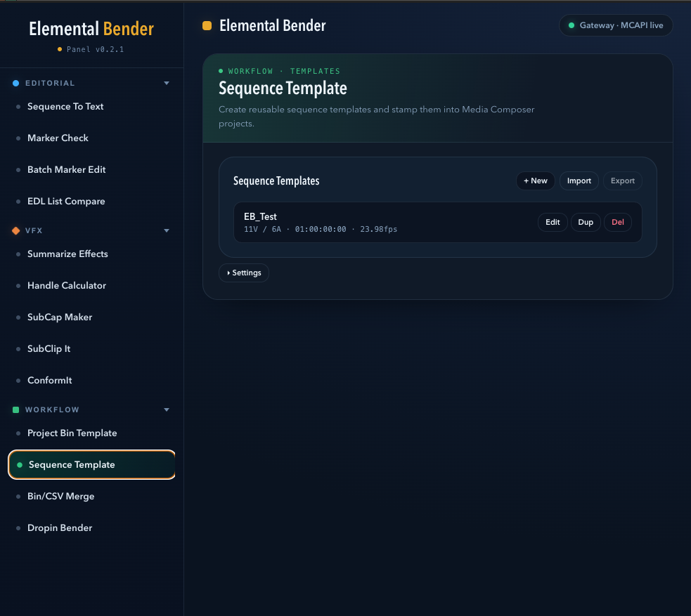Click the Export templates button
The height and width of the screenshot is (616, 691).
click(x=623, y=181)
